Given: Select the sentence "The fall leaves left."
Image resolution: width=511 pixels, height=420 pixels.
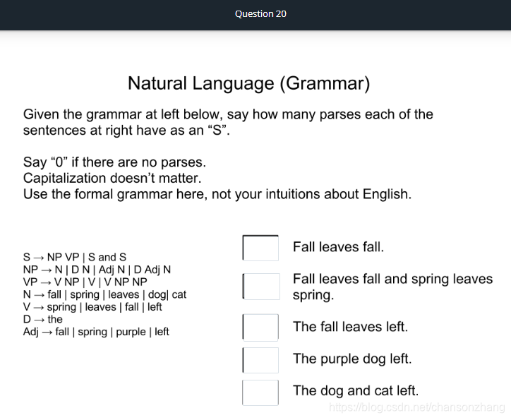Looking at the screenshot, I should (350, 327).
